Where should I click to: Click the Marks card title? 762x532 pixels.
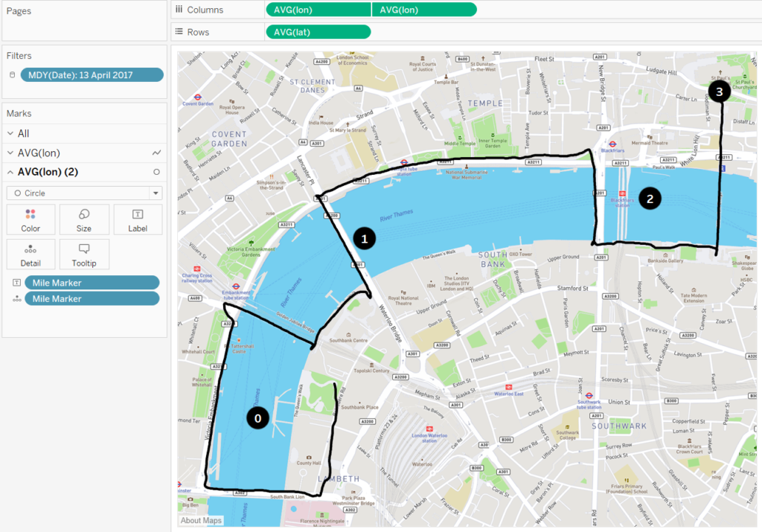click(x=19, y=113)
